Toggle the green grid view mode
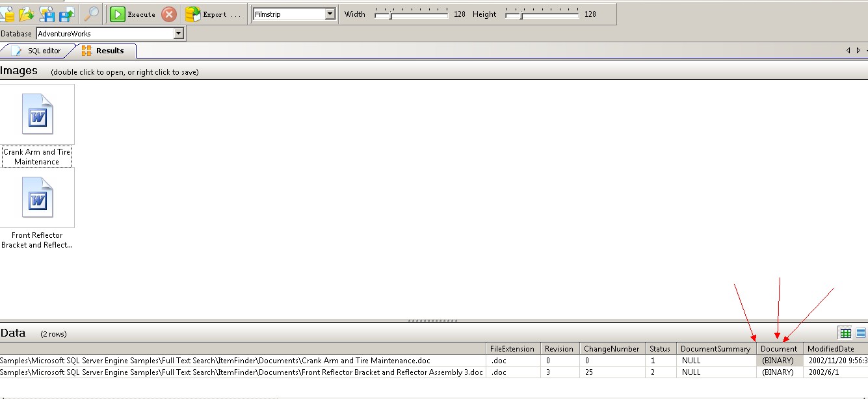 [845, 333]
